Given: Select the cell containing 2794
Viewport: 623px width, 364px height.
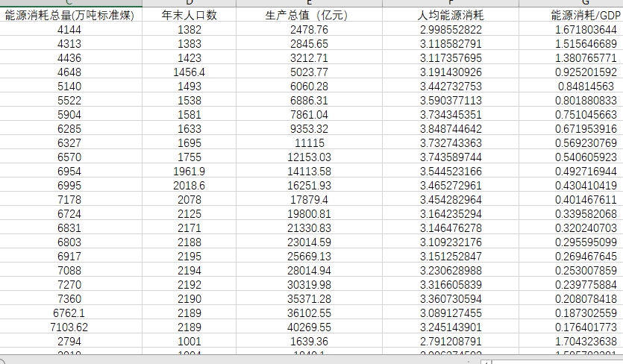Looking at the screenshot, I should click(69, 342).
